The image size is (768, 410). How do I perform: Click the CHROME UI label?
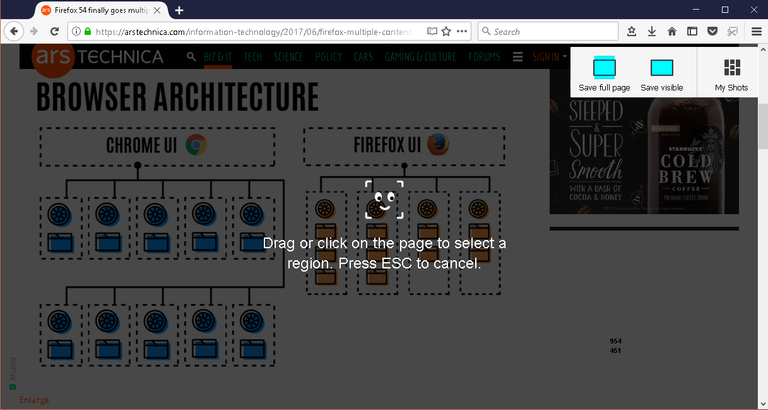click(142, 145)
